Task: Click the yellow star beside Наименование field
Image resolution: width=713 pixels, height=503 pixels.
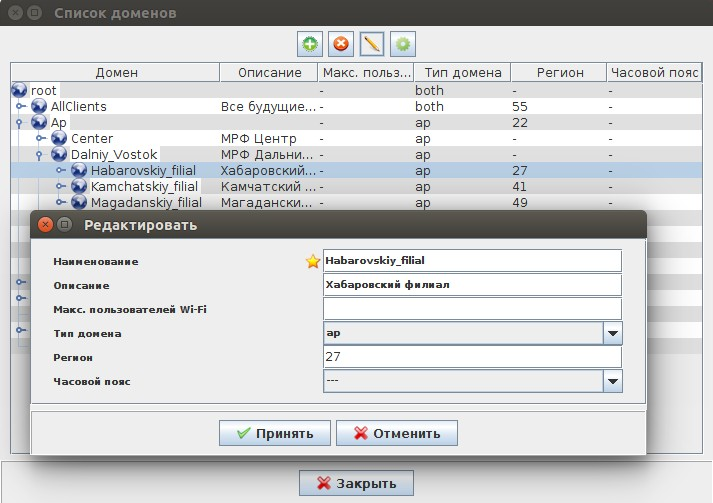Action: [x=313, y=261]
